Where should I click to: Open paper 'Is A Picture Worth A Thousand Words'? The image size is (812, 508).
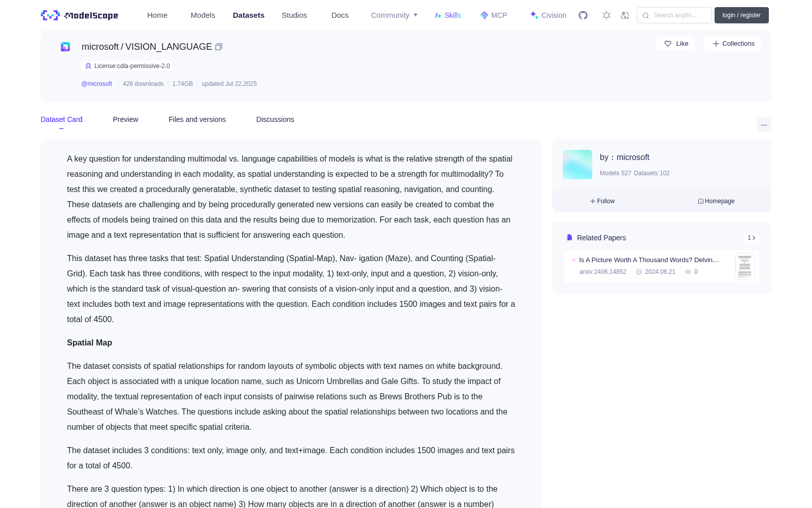[x=649, y=260]
